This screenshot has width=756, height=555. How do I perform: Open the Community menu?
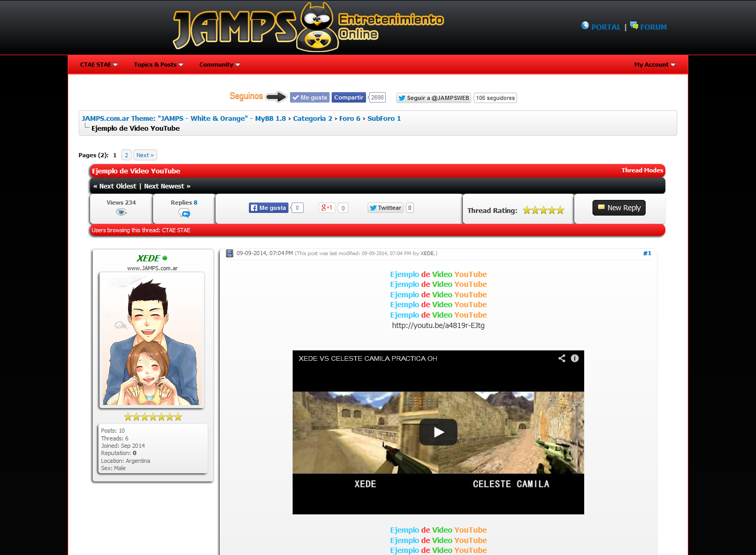click(219, 65)
